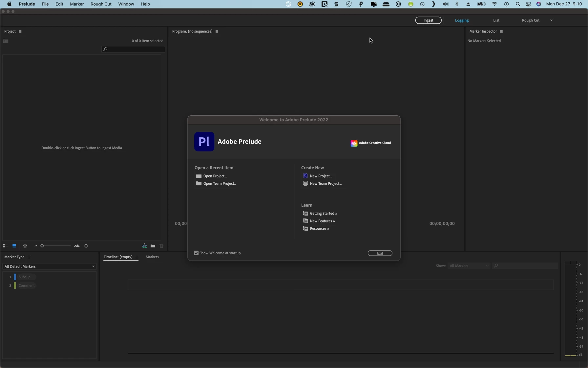Click New Team Project... link

tap(326, 184)
